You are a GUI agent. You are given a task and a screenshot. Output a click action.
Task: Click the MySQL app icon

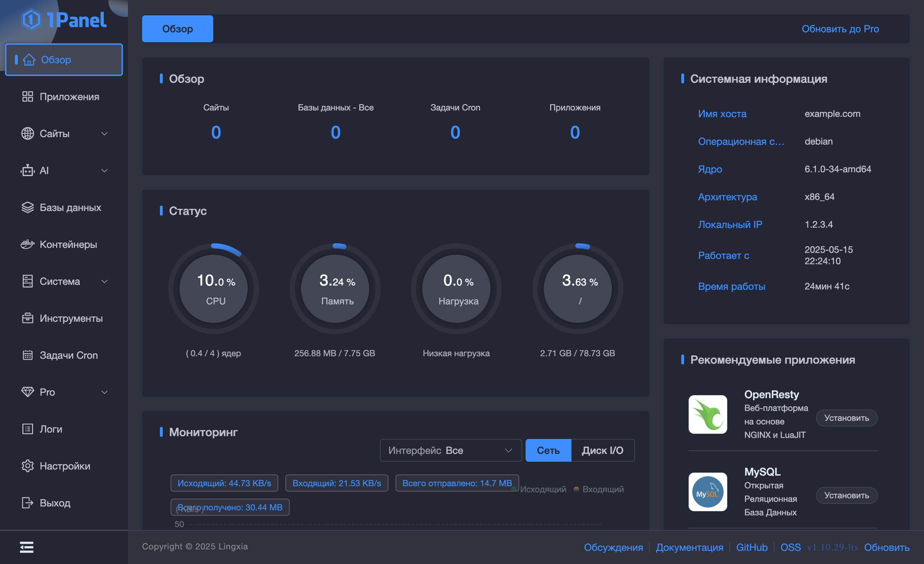pyautogui.click(x=708, y=492)
